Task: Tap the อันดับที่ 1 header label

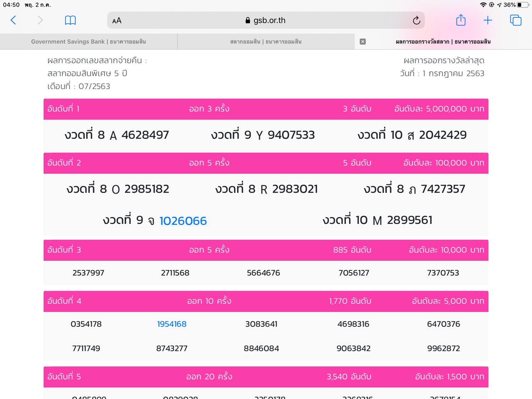Action: [63, 109]
